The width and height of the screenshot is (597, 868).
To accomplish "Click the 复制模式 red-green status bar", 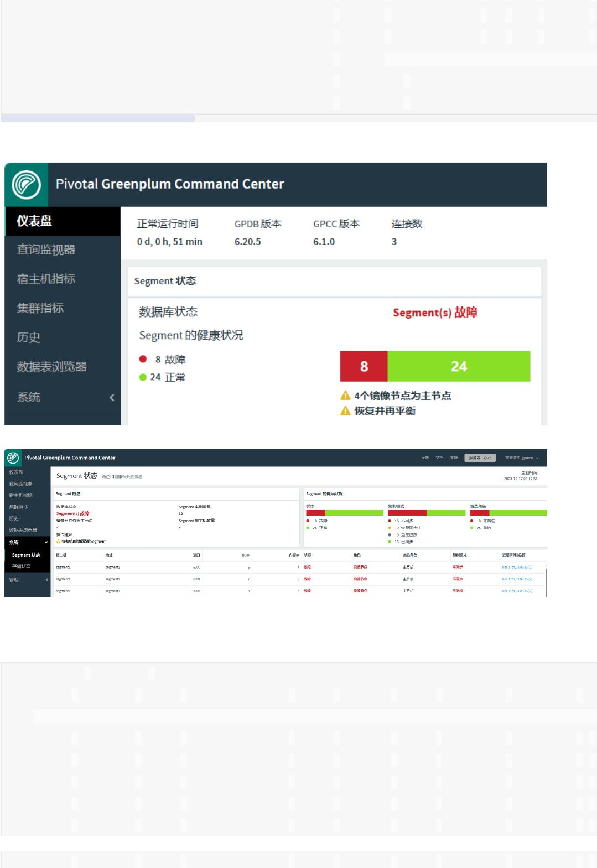I will click(x=427, y=513).
